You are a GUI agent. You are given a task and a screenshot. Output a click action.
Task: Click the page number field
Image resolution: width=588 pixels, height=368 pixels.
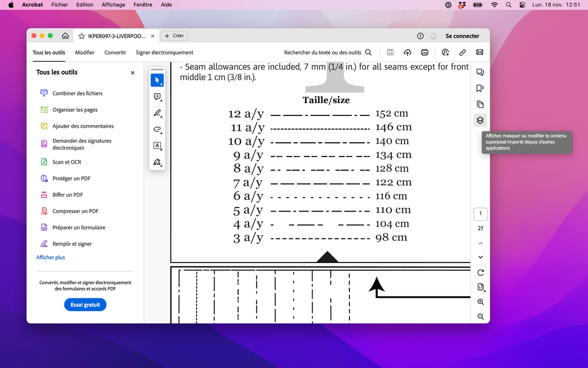[480, 213]
